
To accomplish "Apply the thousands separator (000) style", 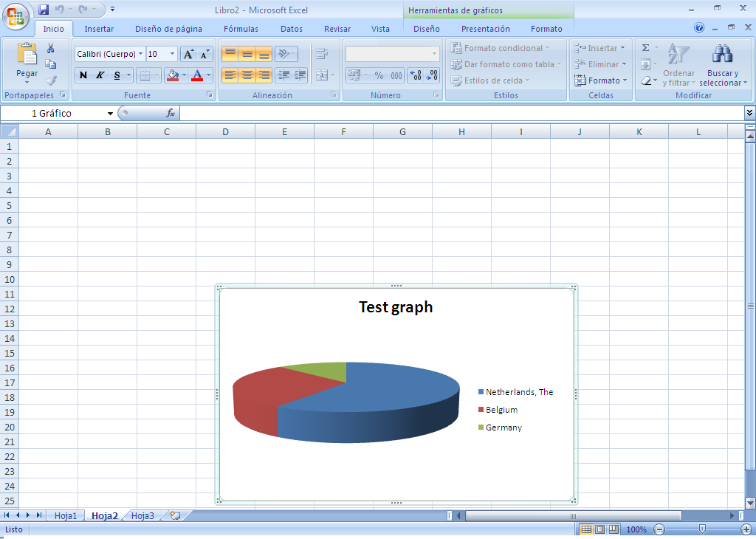I will coord(396,75).
